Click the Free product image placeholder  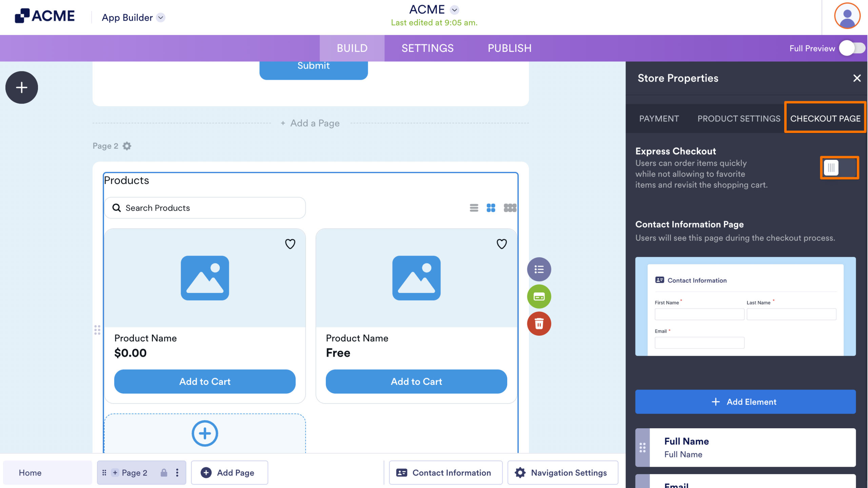coord(416,278)
